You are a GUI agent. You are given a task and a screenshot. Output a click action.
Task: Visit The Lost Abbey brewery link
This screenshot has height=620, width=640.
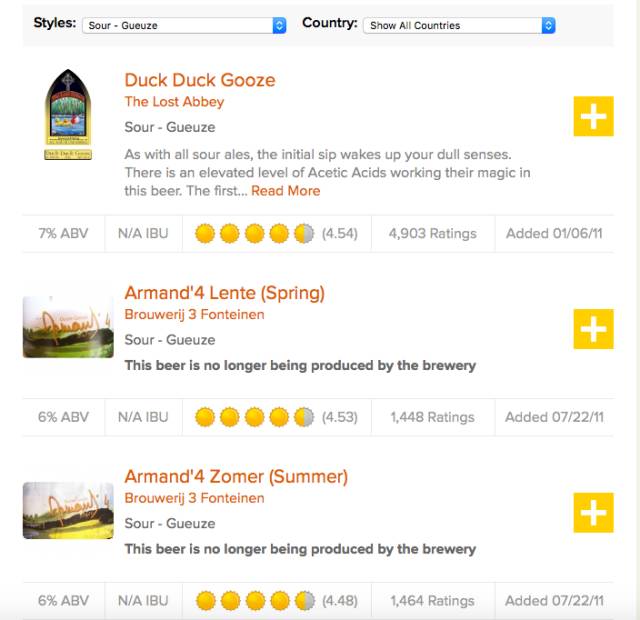[174, 102]
